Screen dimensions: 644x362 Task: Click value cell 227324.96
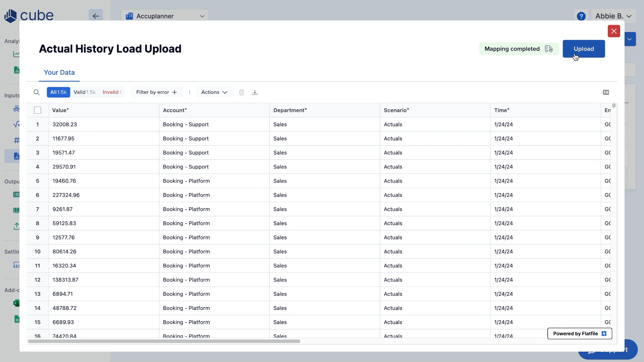[x=104, y=195]
